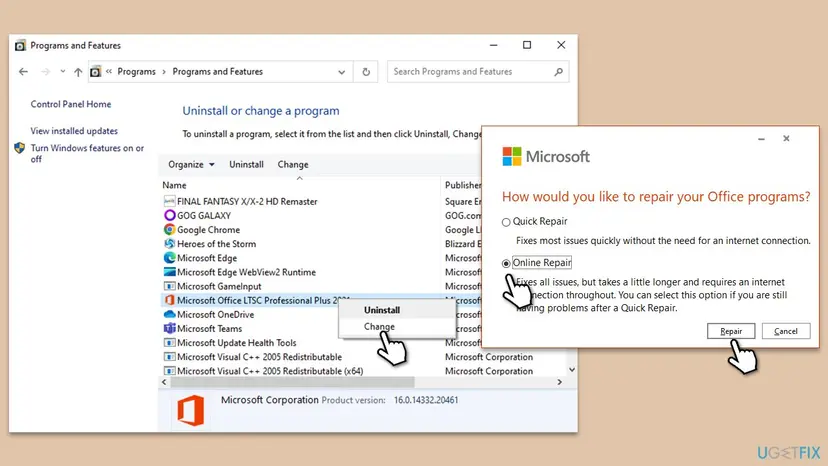
Task: Click the Change toolbar button
Action: pos(293,164)
